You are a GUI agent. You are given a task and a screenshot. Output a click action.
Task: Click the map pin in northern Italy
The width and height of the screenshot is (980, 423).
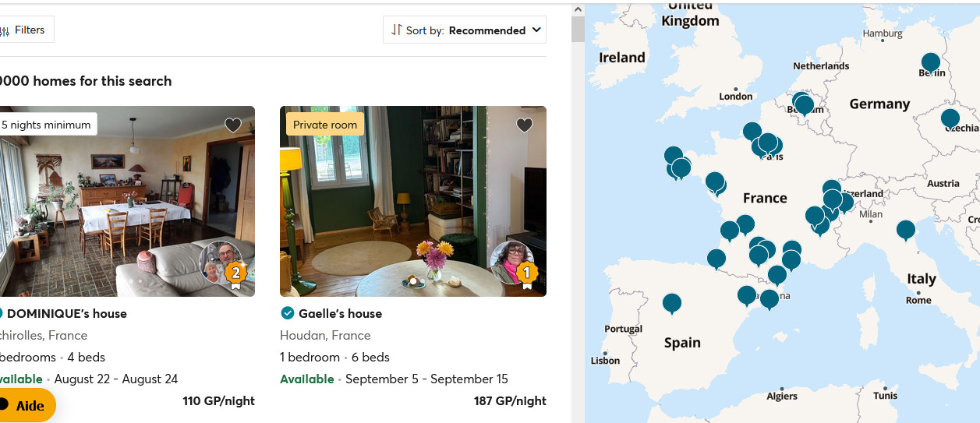(905, 229)
